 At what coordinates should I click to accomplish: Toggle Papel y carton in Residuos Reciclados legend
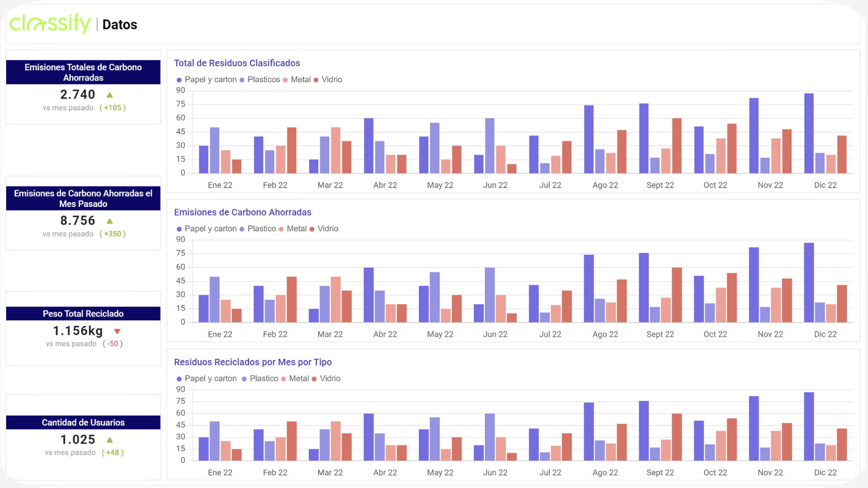click(206, 379)
